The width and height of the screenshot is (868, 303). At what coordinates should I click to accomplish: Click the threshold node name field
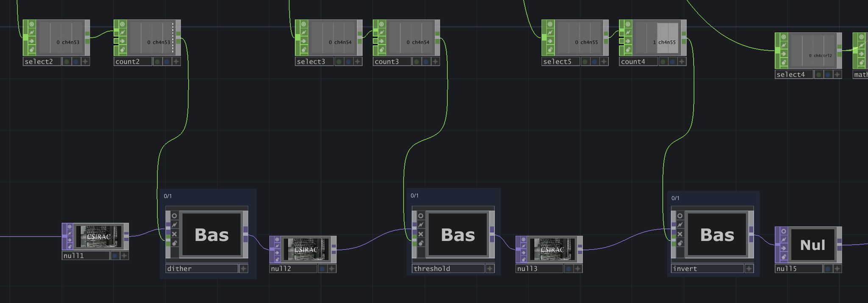[x=448, y=269]
